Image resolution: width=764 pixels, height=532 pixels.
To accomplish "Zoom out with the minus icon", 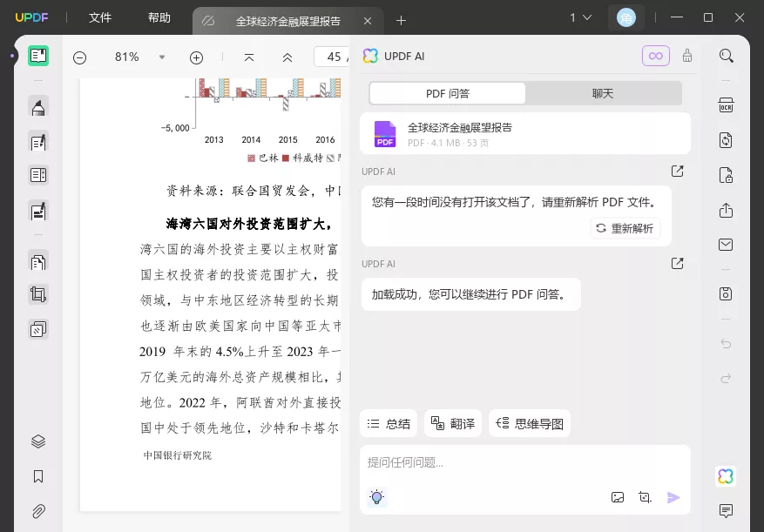I will 79,58.
